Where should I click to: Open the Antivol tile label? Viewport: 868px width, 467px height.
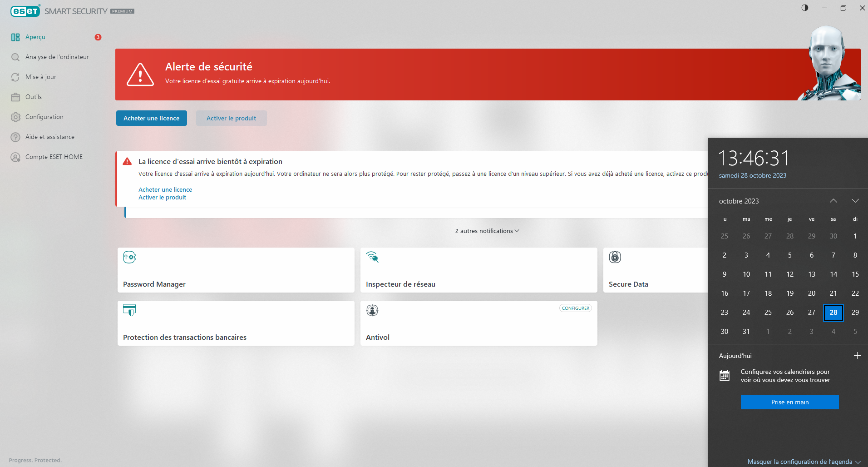378,338
